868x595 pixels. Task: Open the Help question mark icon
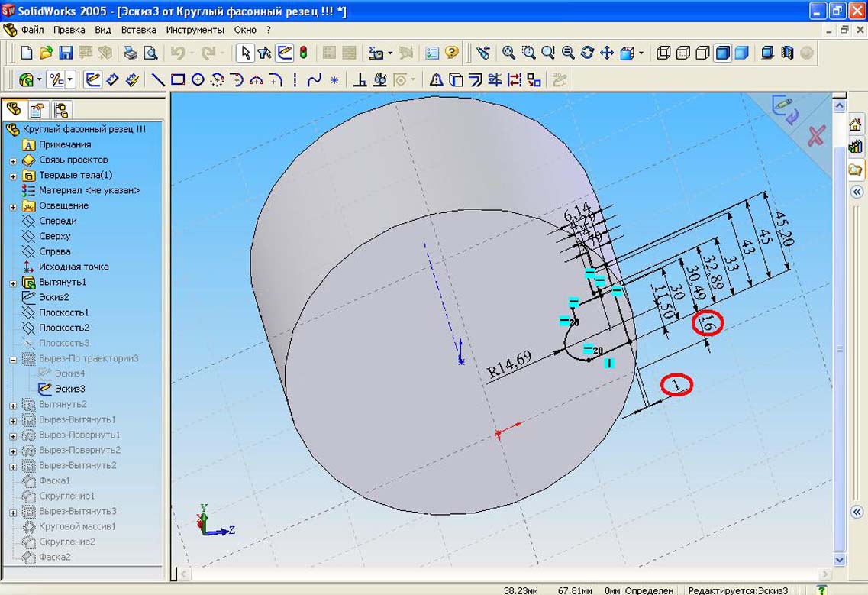click(452, 53)
